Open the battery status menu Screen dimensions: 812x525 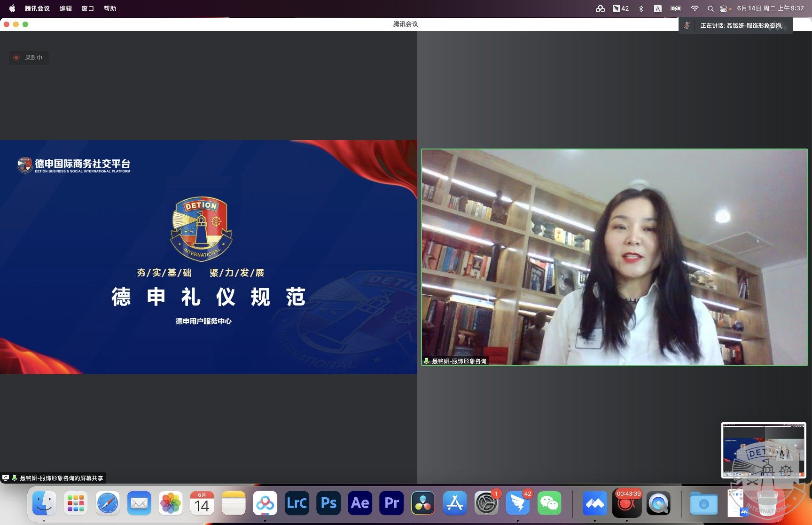tap(676, 8)
